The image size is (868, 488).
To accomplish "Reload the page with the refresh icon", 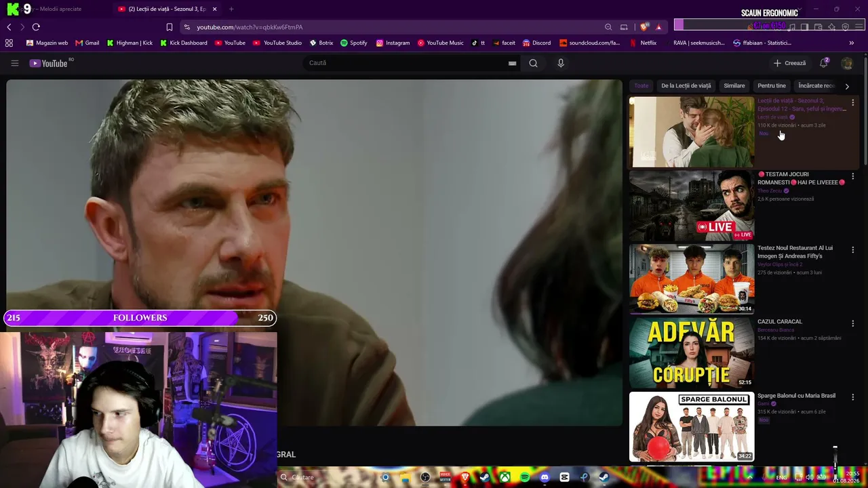I will click(36, 27).
